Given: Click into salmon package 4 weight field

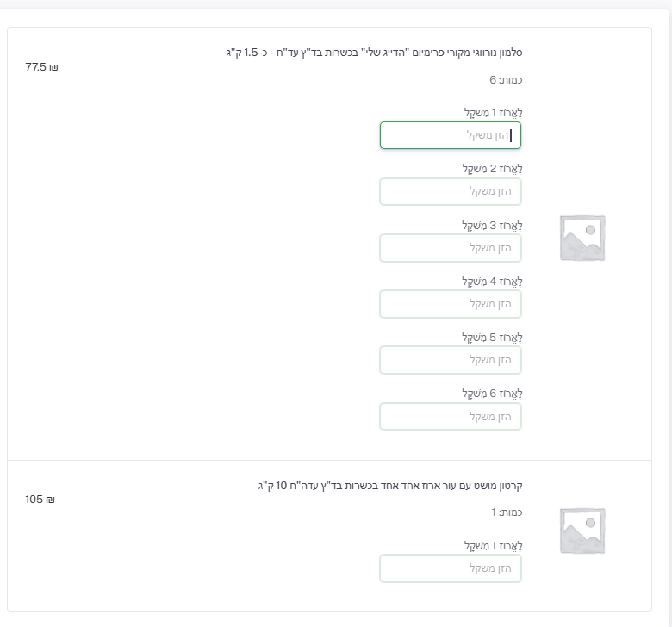Looking at the screenshot, I should pos(450,304).
